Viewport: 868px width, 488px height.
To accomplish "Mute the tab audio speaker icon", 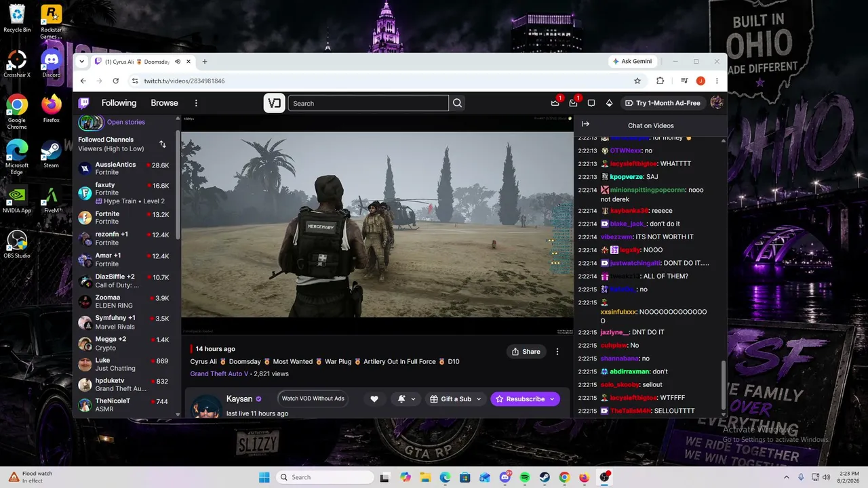I will [x=178, y=62].
